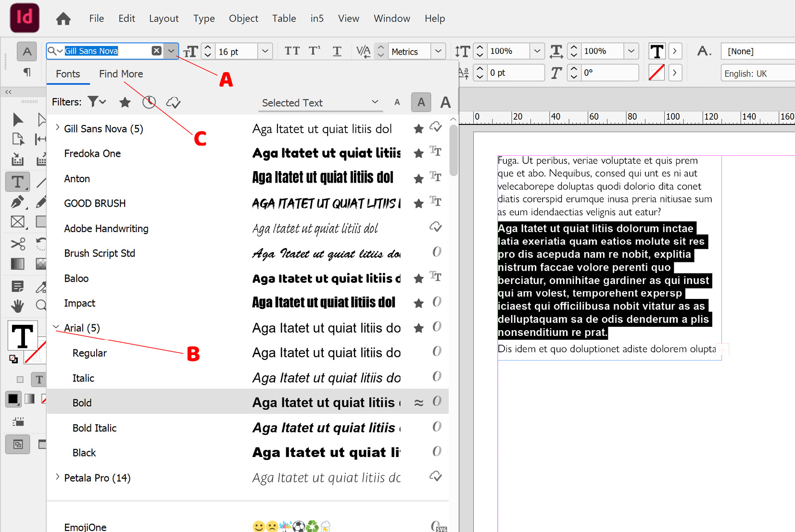Open the Window menu
This screenshot has width=795, height=532.
[392, 18]
